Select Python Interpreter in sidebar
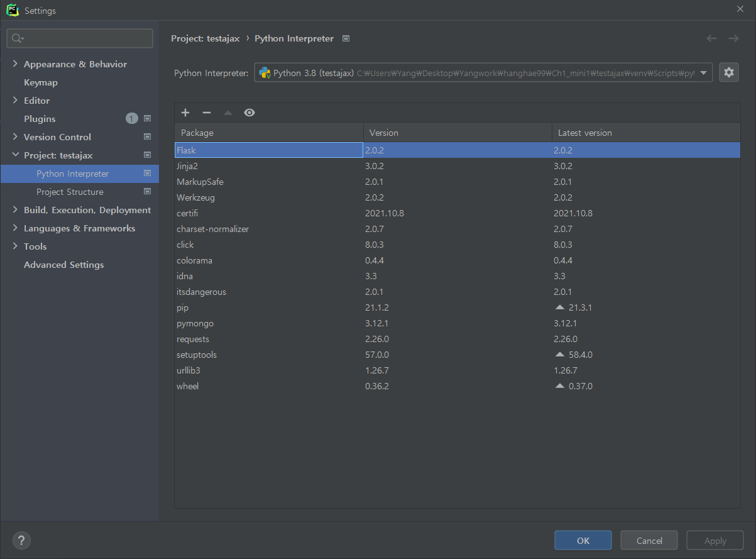 (x=80, y=174)
